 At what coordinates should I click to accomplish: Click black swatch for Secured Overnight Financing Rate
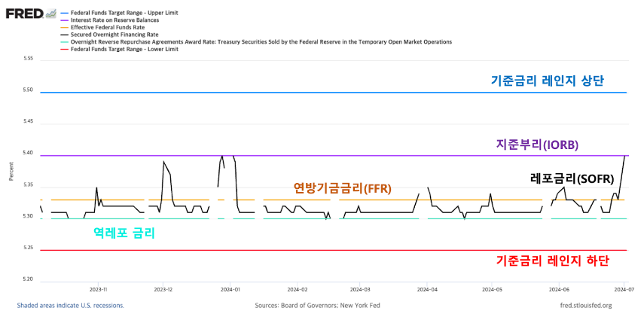(x=64, y=35)
